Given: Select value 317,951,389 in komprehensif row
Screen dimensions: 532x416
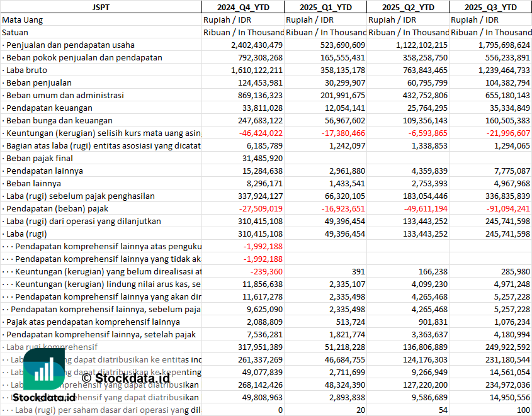Looking at the screenshot, I should click(x=260, y=347).
